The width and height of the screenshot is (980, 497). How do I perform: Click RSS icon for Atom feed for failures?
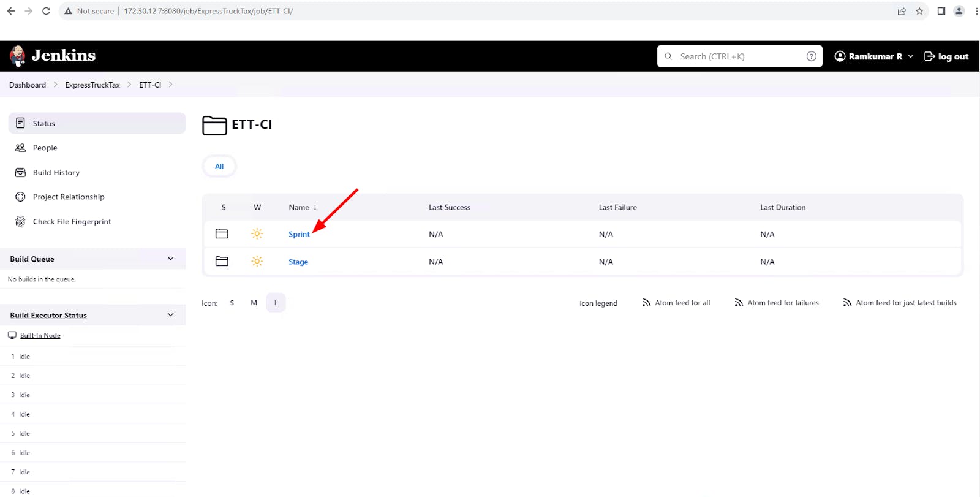739,303
